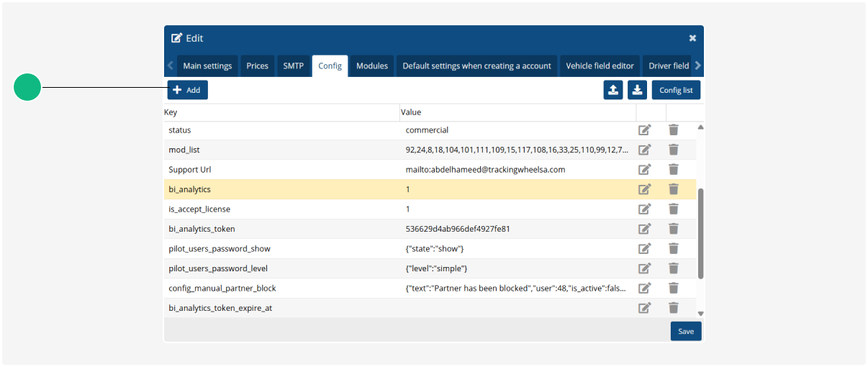
Task: Go to the Modules tab
Action: click(372, 65)
